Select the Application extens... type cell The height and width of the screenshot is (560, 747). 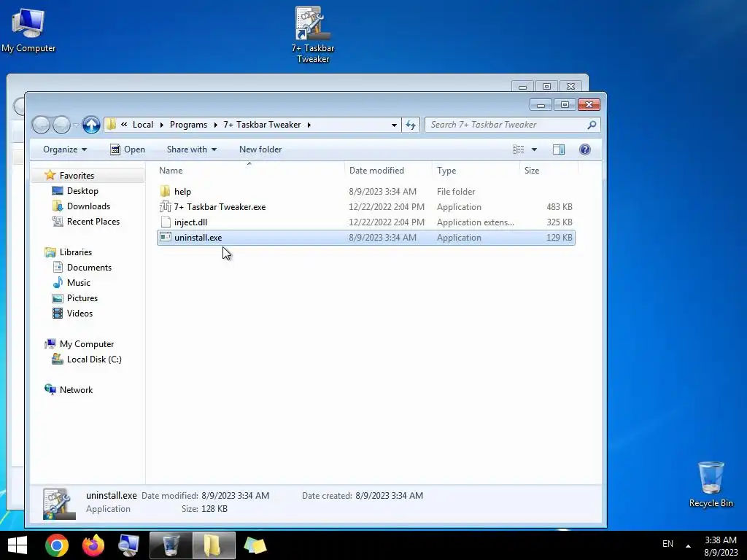(x=476, y=222)
